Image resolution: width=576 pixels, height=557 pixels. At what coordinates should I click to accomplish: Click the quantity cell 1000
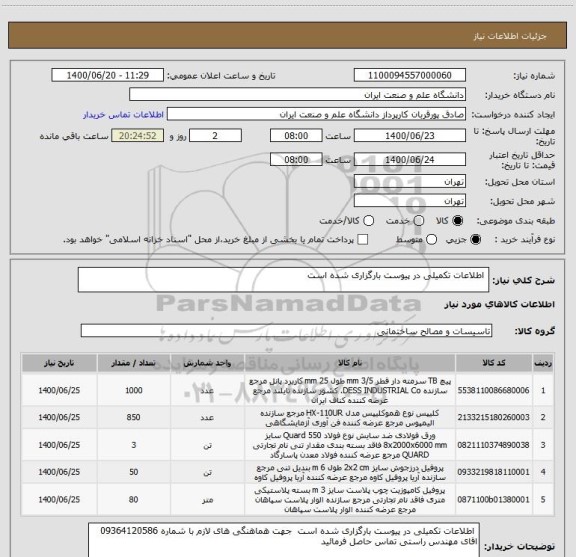coord(134,390)
